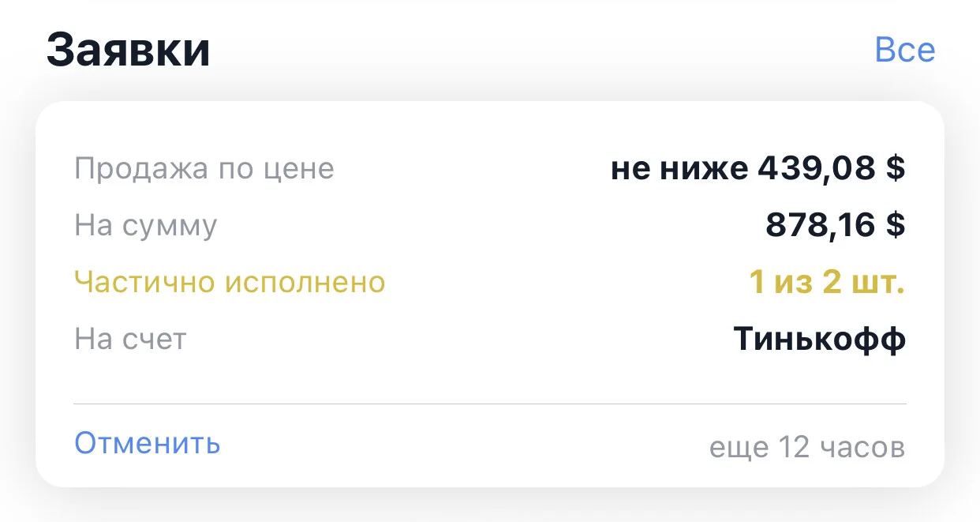Tap the 878,16 $ total amount

pos(836,225)
